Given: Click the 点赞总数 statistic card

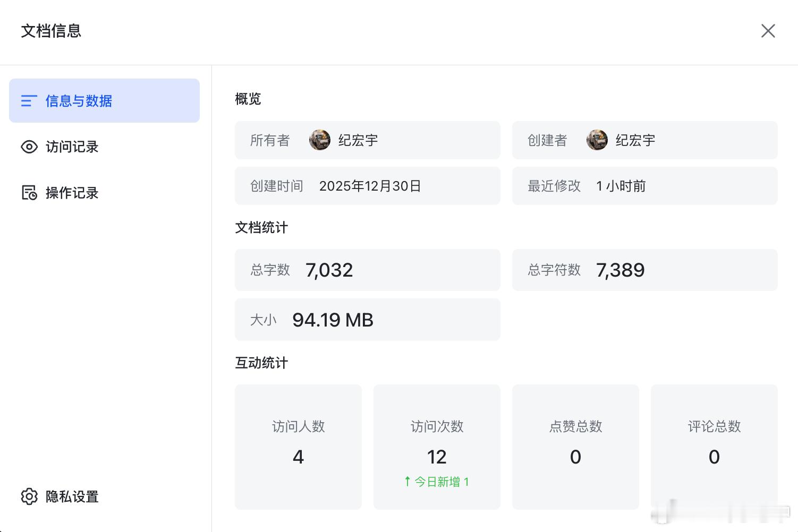Looking at the screenshot, I should coord(575,447).
